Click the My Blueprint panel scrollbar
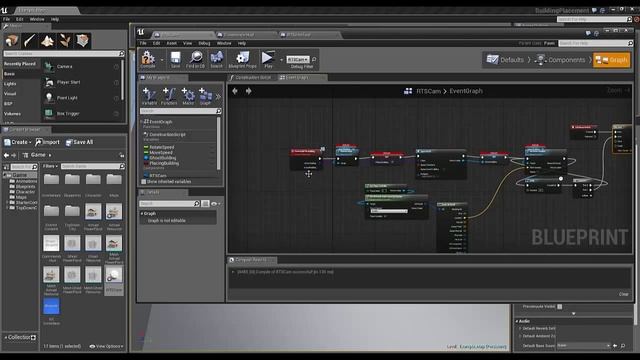 [219, 143]
